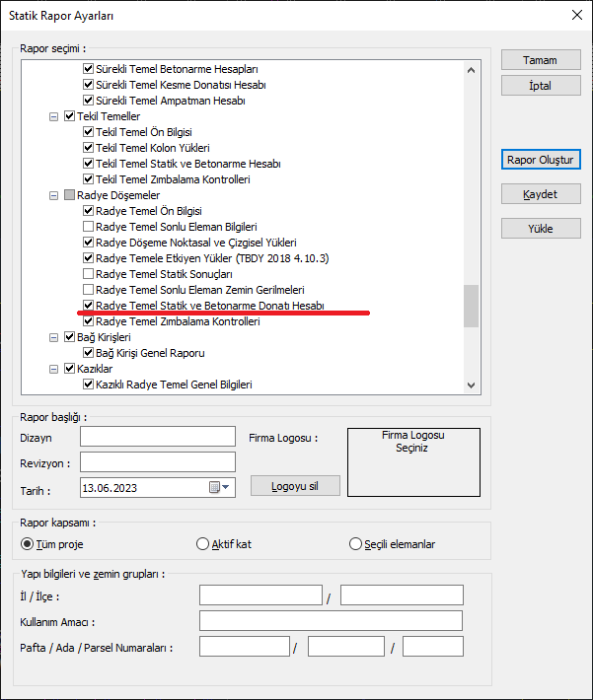Screen dimensions: 593x700
Task: Check Radye Temel Statik Sonuçları
Action: coord(89,274)
